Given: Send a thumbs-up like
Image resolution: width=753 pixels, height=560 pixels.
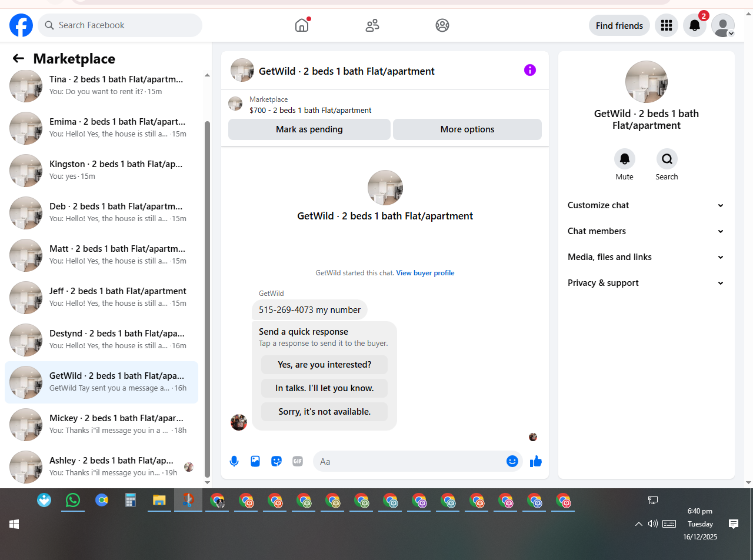Looking at the screenshot, I should [x=536, y=461].
